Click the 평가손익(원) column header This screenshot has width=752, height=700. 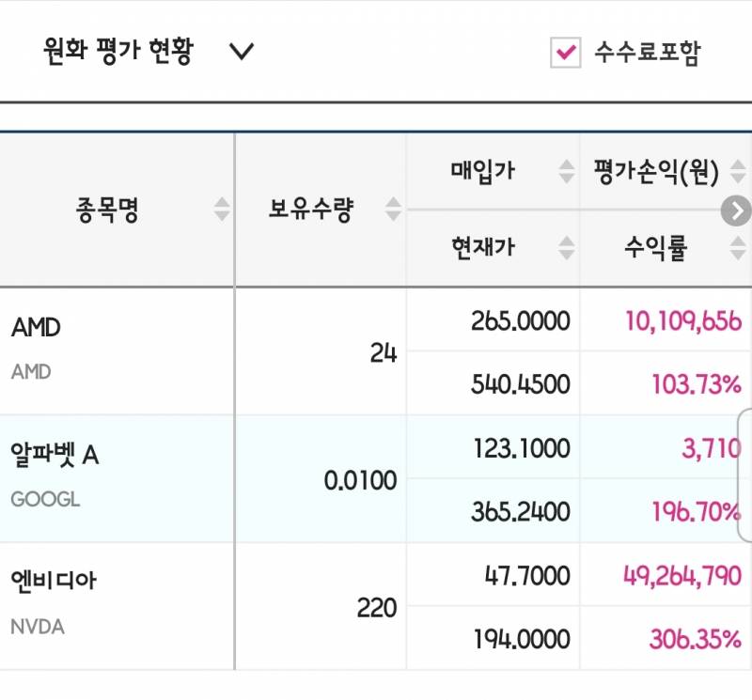click(x=656, y=172)
